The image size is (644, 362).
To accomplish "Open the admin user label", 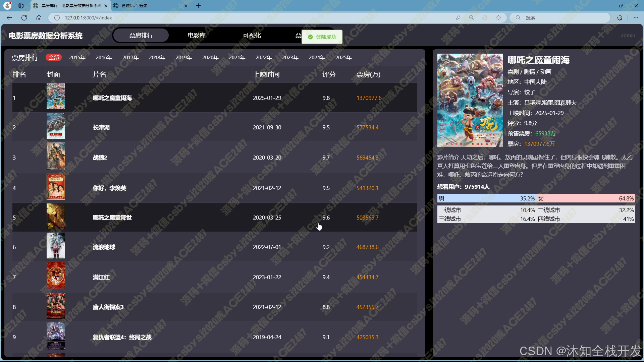I will pyautogui.click(x=628, y=36).
